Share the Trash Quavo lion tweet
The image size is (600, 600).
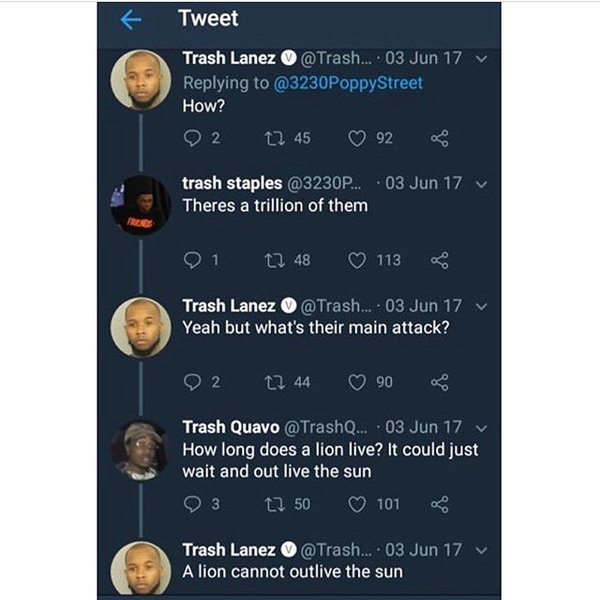[438, 504]
